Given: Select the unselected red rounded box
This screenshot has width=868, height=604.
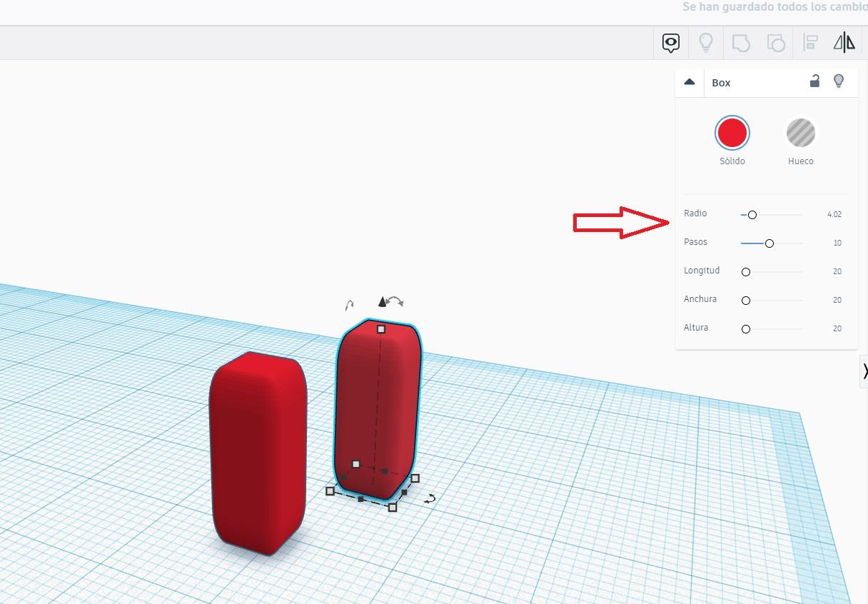Looking at the screenshot, I should pyautogui.click(x=258, y=453).
